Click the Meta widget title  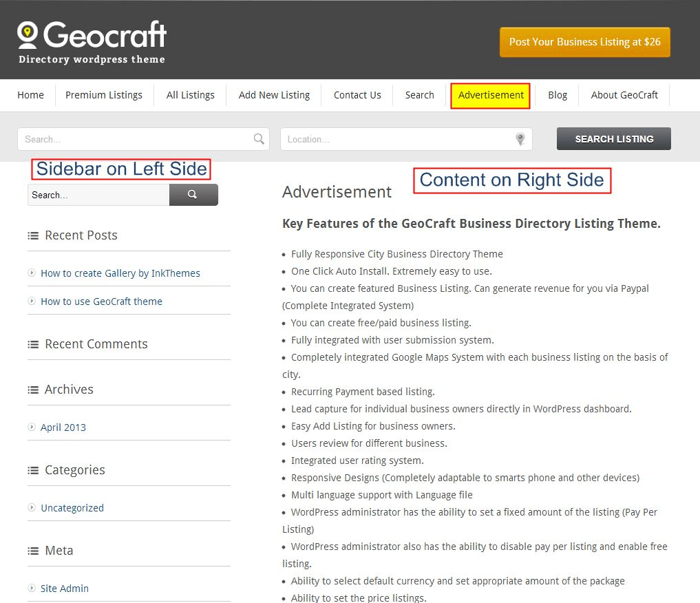59,551
